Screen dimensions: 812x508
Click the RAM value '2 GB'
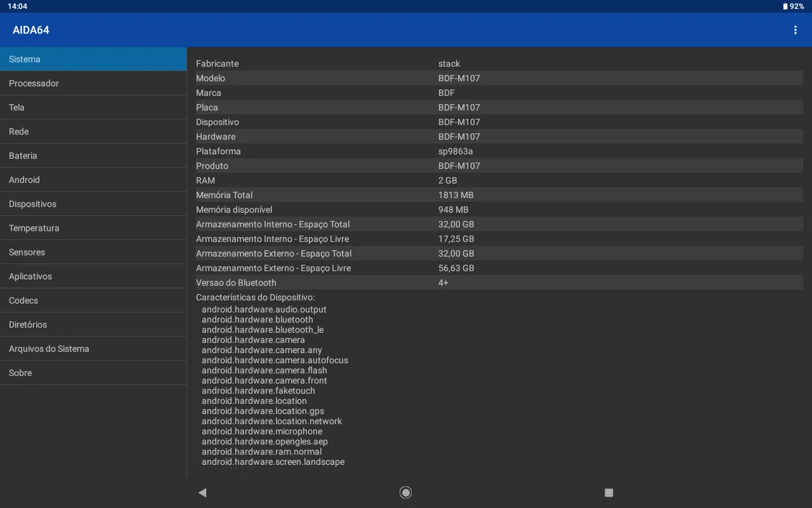(x=448, y=180)
